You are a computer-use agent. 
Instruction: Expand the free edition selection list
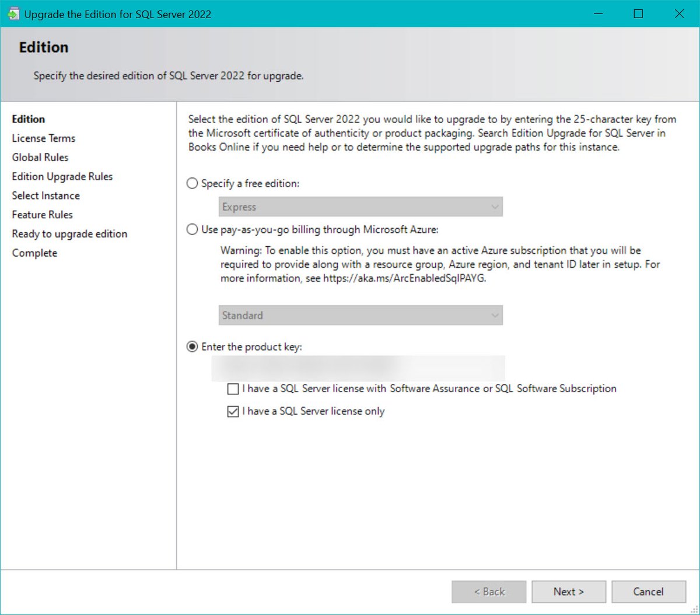(x=494, y=207)
